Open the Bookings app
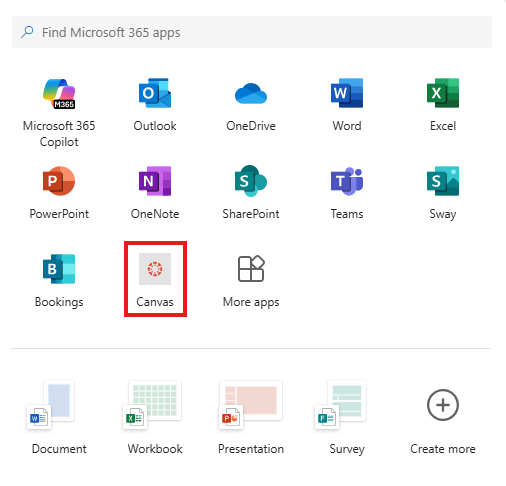Screen dimensions: 506x486 point(59,269)
